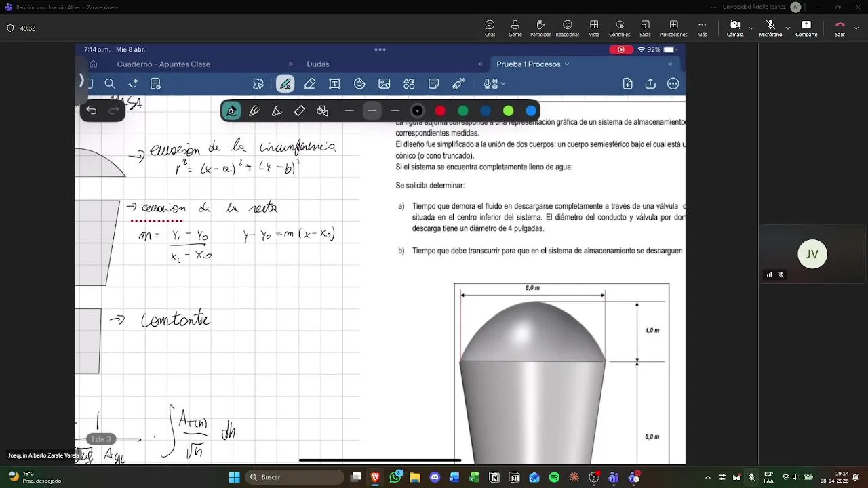
Task: Open the insert image tool
Action: pyautogui.click(x=384, y=84)
